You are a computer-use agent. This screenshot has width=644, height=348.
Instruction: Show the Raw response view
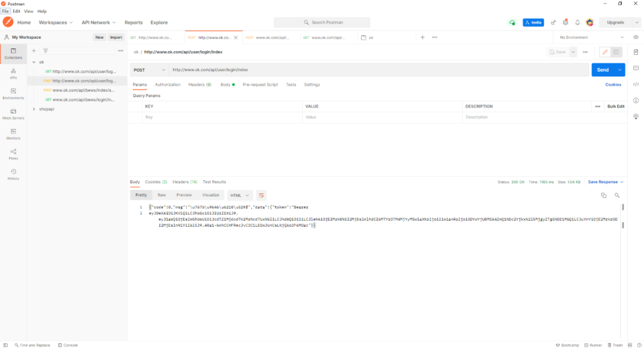pyautogui.click(x=162, y=195)
